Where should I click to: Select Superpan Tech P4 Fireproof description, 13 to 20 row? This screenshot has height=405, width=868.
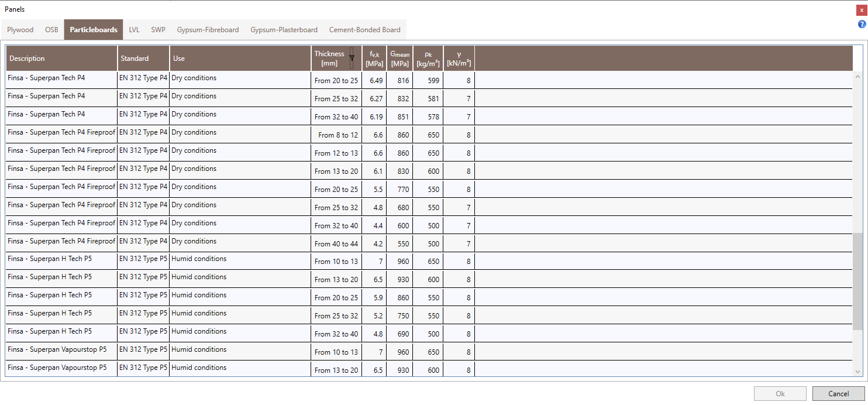[61, 169]
